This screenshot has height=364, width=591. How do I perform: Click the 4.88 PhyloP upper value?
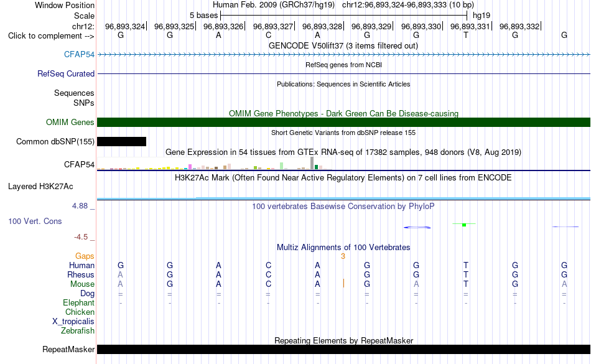(80, 206)
